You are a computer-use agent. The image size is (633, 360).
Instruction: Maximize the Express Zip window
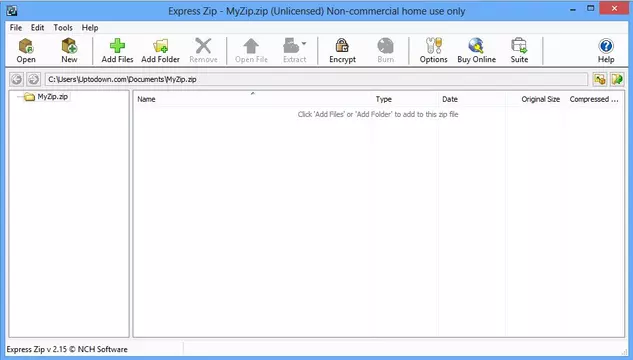point(591,9)
